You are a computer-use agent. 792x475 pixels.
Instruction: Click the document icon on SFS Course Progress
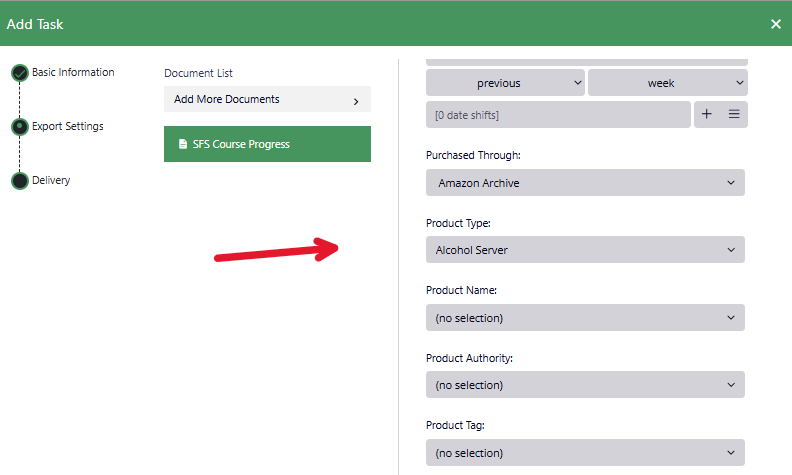point(182,144)
